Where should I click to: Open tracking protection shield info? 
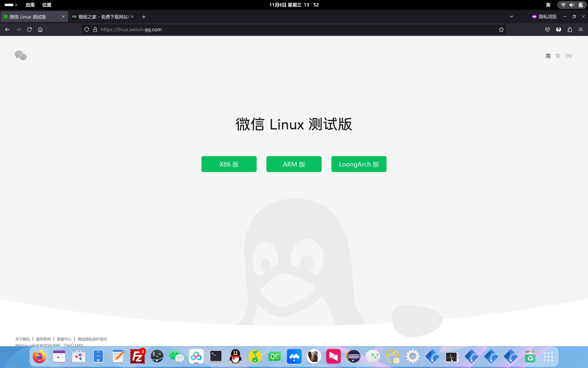[x=87, y=29]
